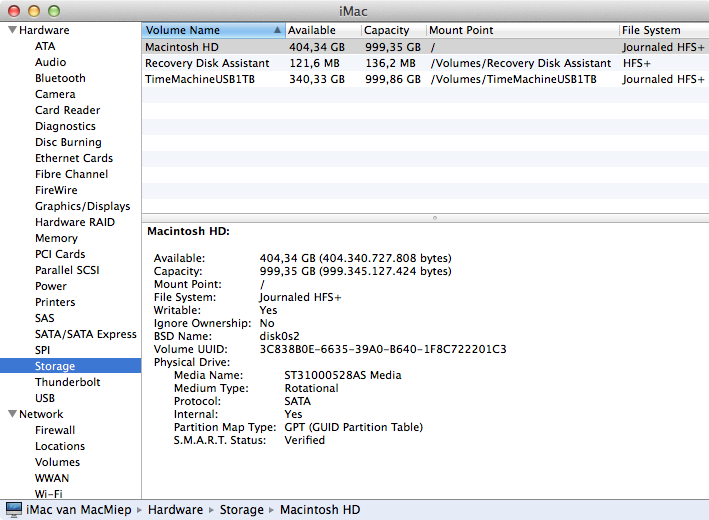
Task: Sort by Available column header
Action: coord(323,30)
